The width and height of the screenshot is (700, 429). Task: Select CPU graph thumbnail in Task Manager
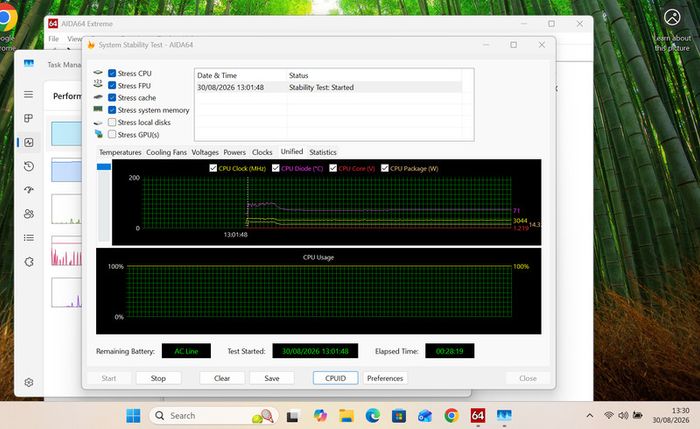67,133
